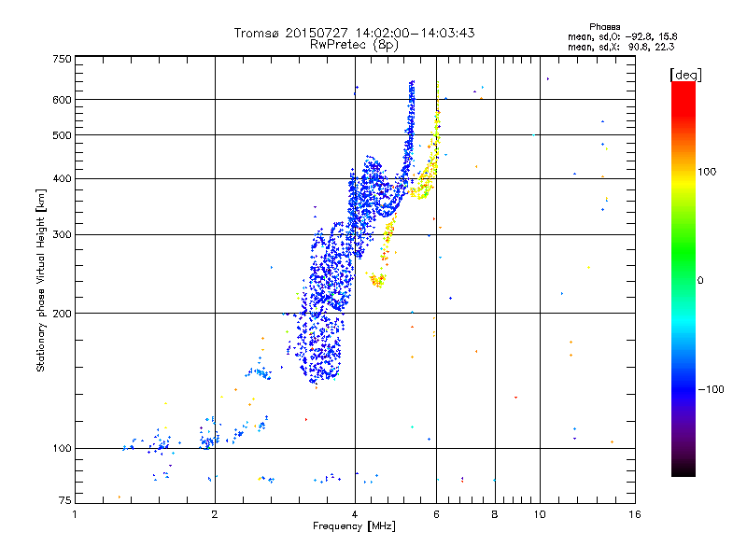Click the orange X-mode cluster near 250 km

379,280
